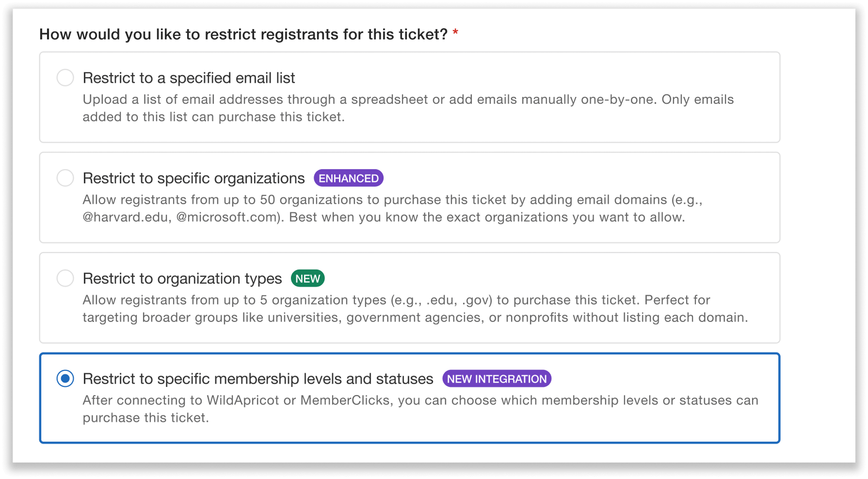Click the email list option card

(x=410, y=97)
